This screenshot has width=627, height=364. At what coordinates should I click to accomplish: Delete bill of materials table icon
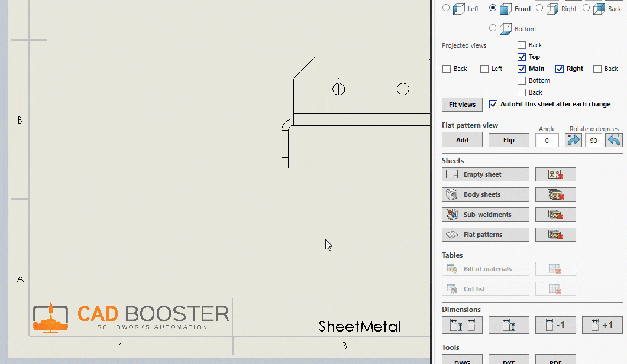[555, 269]
